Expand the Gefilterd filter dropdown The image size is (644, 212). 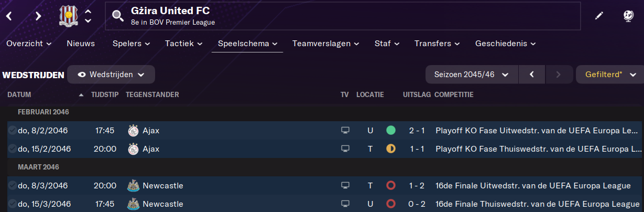[610, 75]
